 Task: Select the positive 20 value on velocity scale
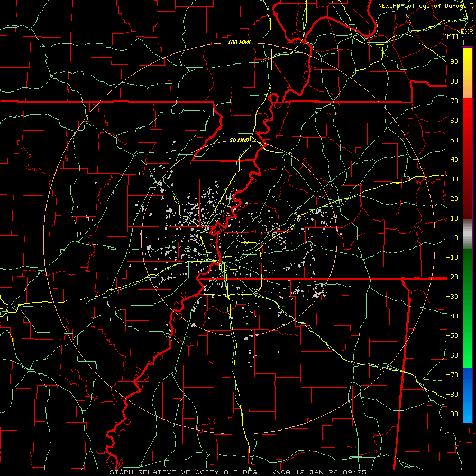tap(454, 199)
